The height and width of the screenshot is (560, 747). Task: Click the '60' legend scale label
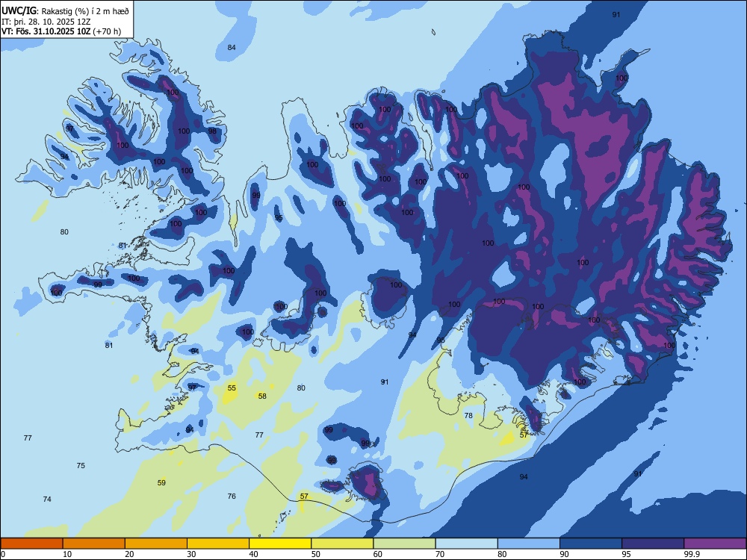pyautogui.click(x=378, y=554)
